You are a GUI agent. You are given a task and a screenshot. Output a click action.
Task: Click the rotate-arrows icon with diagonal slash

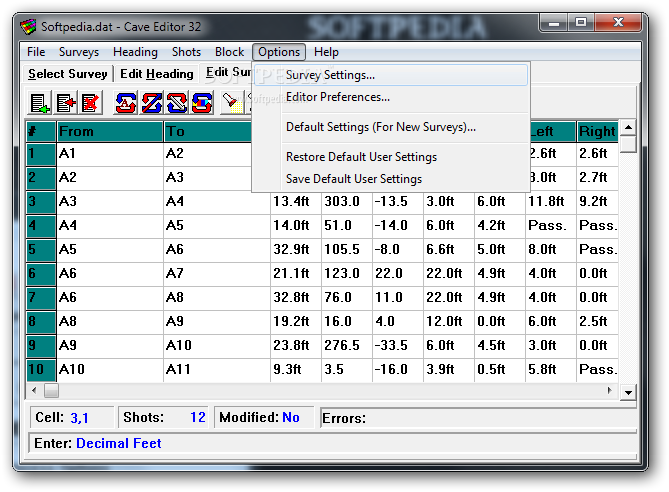[x=151, y=103]
